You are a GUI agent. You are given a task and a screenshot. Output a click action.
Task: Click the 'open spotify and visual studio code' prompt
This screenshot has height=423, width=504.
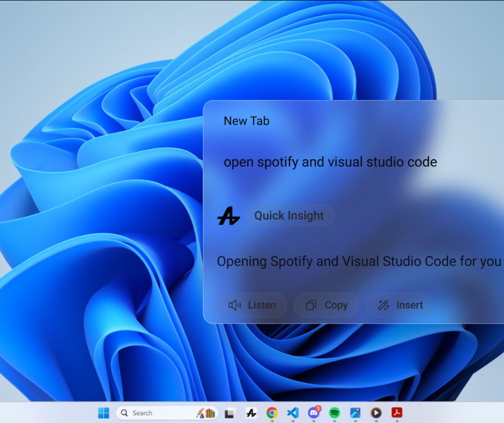tap(330, 162)
